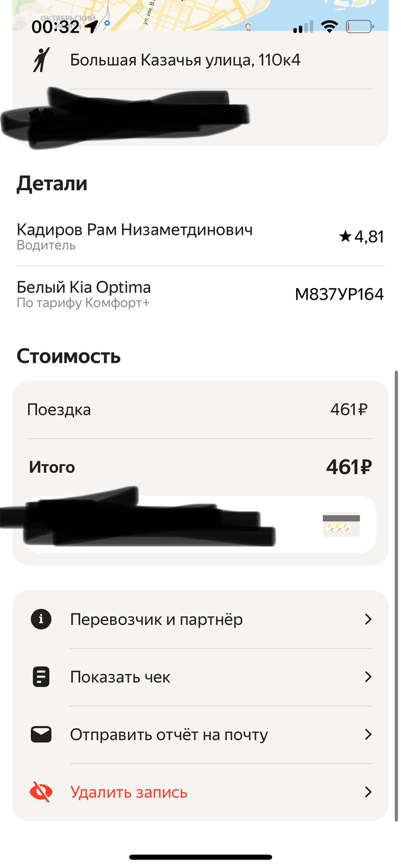Screen dimensions: 401x868
Task: Tap the location arrow in status bar
Action: click(x=92, y=26)
